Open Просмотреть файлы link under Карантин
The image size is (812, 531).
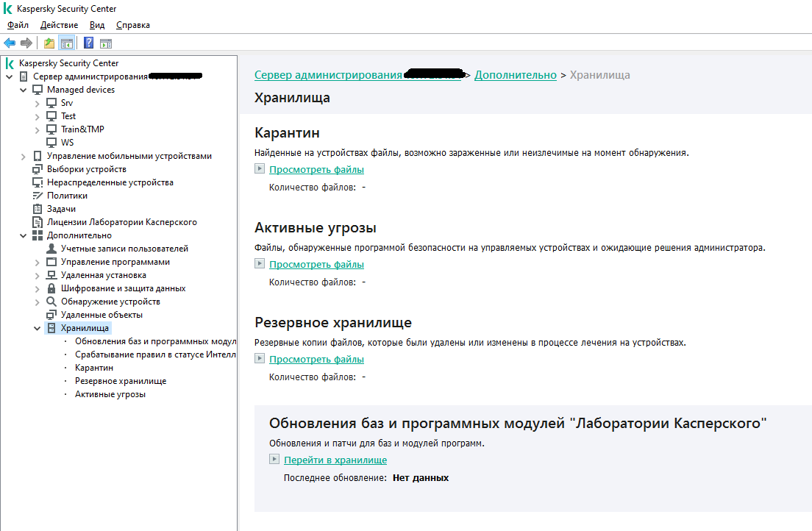pyautogui.click(x=316, y=169)
